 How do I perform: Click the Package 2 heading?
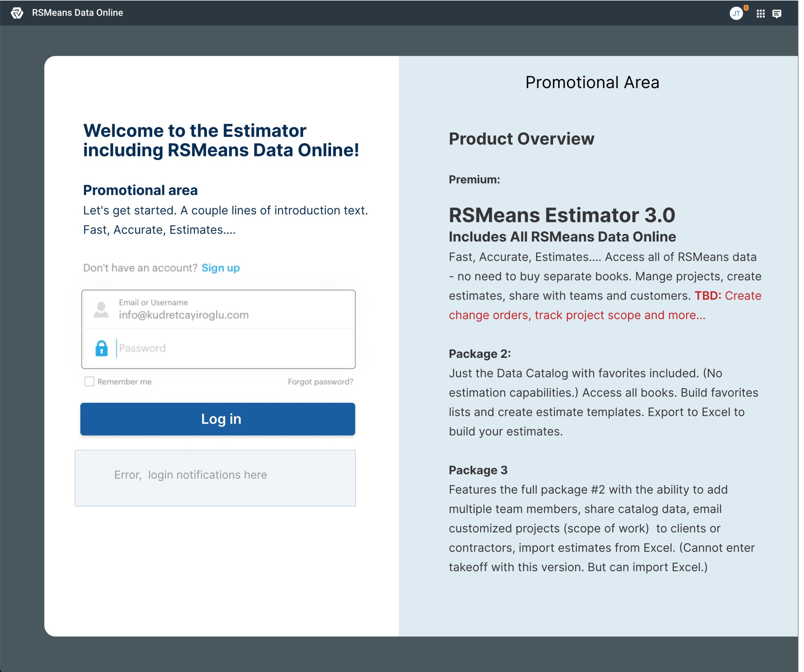479,353
